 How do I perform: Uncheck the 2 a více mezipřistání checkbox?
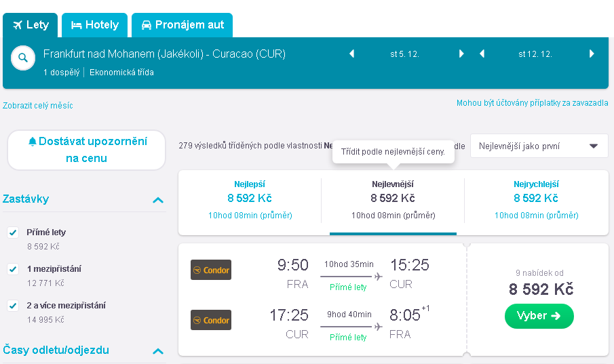[13, 305]
